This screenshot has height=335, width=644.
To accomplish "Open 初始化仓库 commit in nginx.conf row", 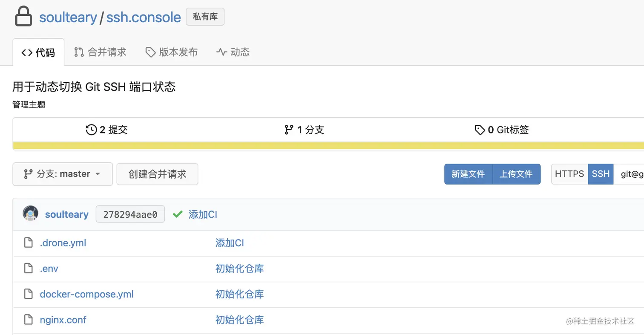I will coord(240,320).
